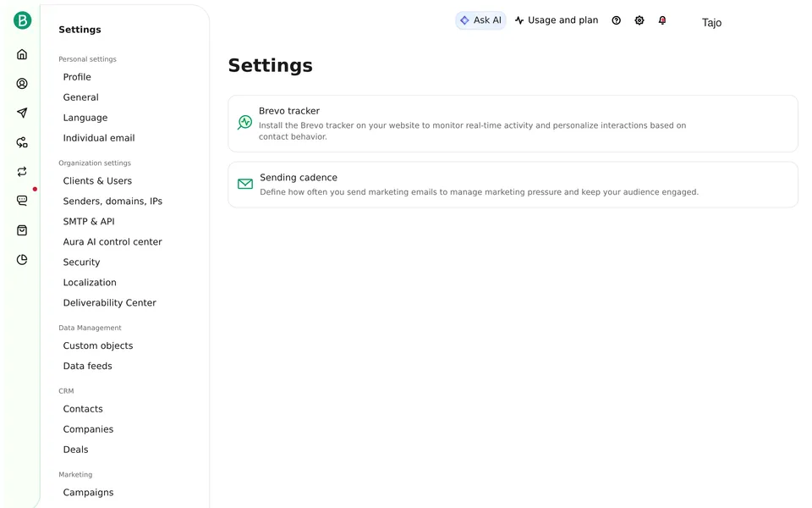Screen dimensions: 812x508
Task: Click the help question mark icon
Action: 617,20
